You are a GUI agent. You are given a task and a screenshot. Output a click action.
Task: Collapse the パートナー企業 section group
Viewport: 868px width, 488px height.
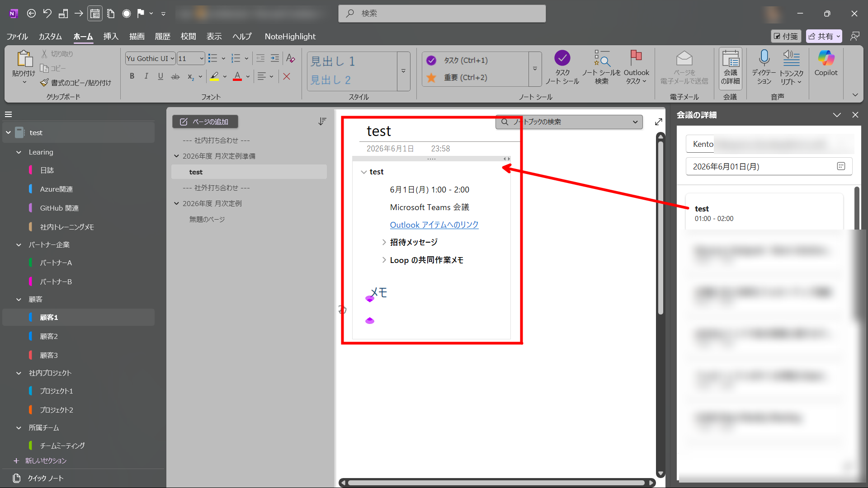(19, 245)
